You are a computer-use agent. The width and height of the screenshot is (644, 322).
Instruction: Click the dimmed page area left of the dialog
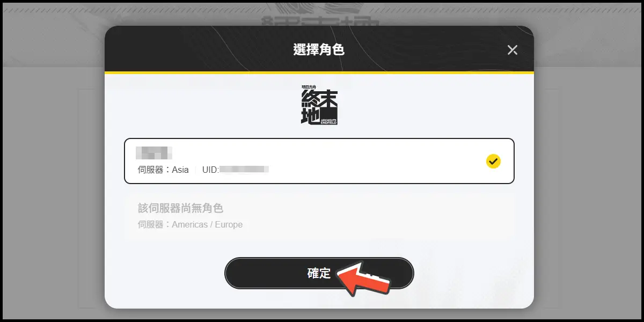(54, 188)
